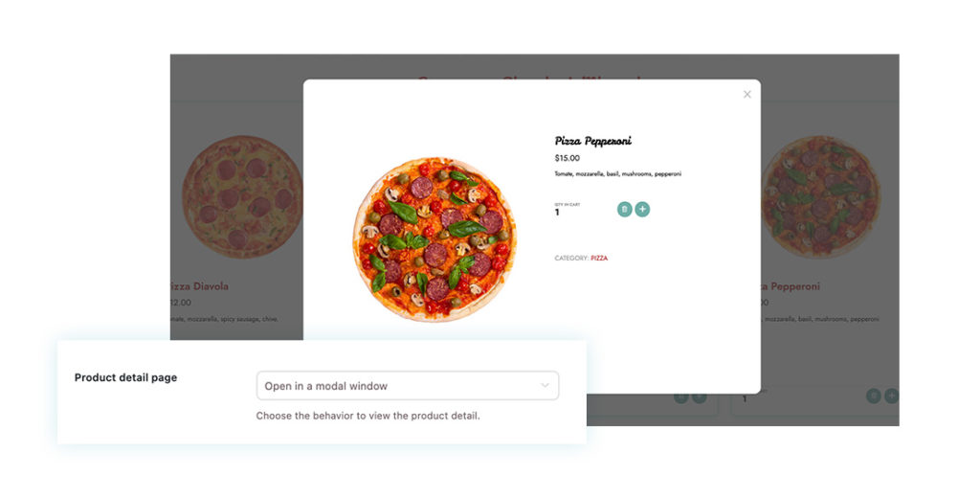Click the dimmed plus icon just beneath the modal's bottom edge
Image resolution: width=980 pixels, height=498 pixels.
(700, 396)
